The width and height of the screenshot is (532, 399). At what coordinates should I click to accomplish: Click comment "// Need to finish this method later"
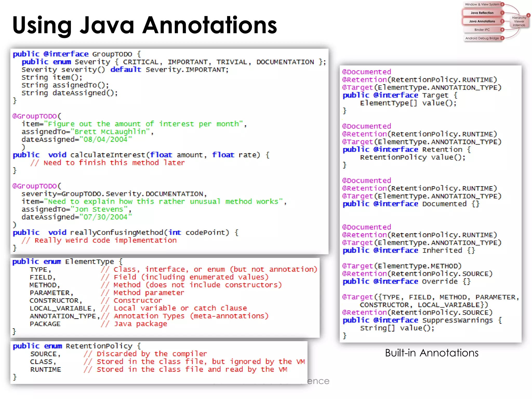tap(107, 163)
